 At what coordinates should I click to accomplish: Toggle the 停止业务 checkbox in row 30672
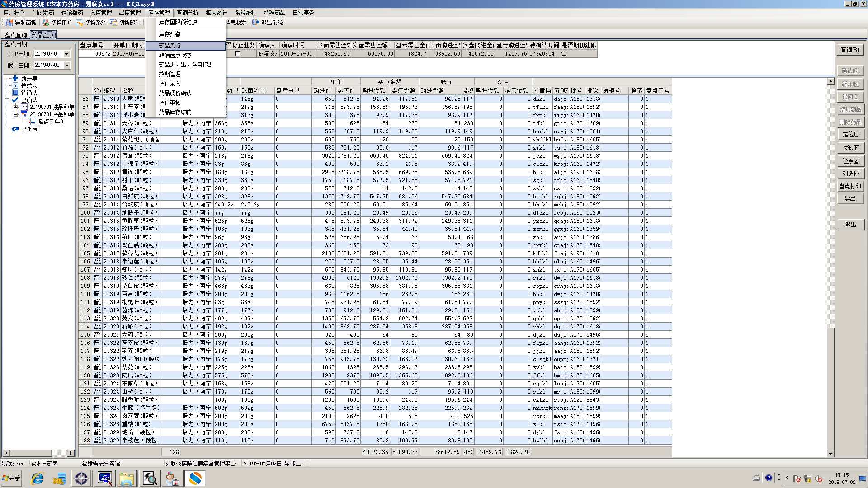237,54
